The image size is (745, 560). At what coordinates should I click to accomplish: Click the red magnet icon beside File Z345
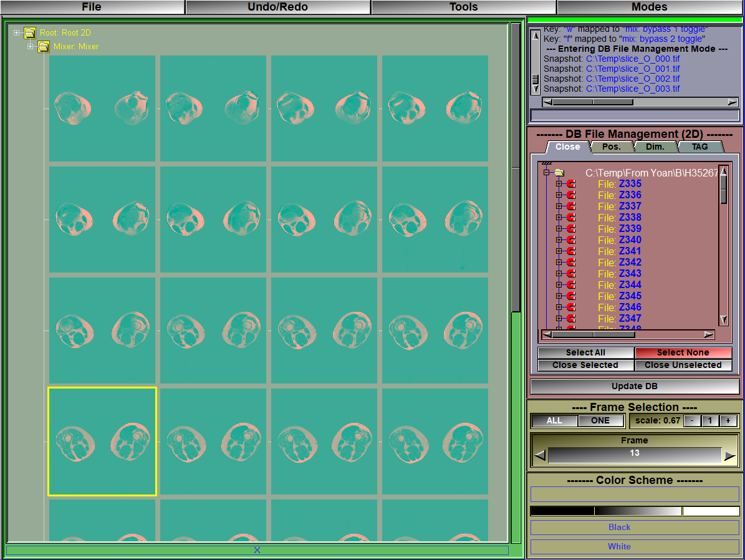[x=570, y=296]
